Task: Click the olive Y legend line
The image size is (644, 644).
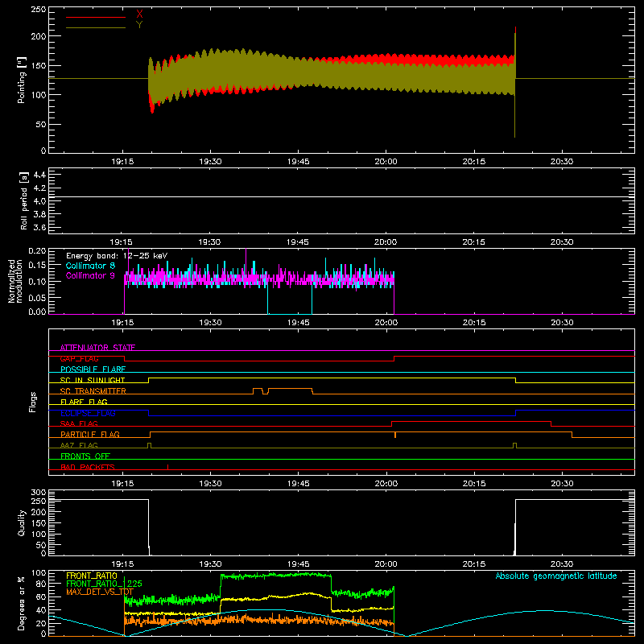Action: pos(96,27)
